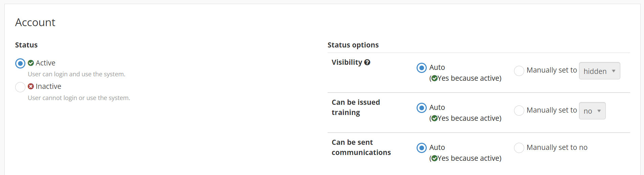This screenshot has width=644, height=175.
Task: Open the no dropdown for issued training
Action: pyautogui.click(x=592, y=111)
